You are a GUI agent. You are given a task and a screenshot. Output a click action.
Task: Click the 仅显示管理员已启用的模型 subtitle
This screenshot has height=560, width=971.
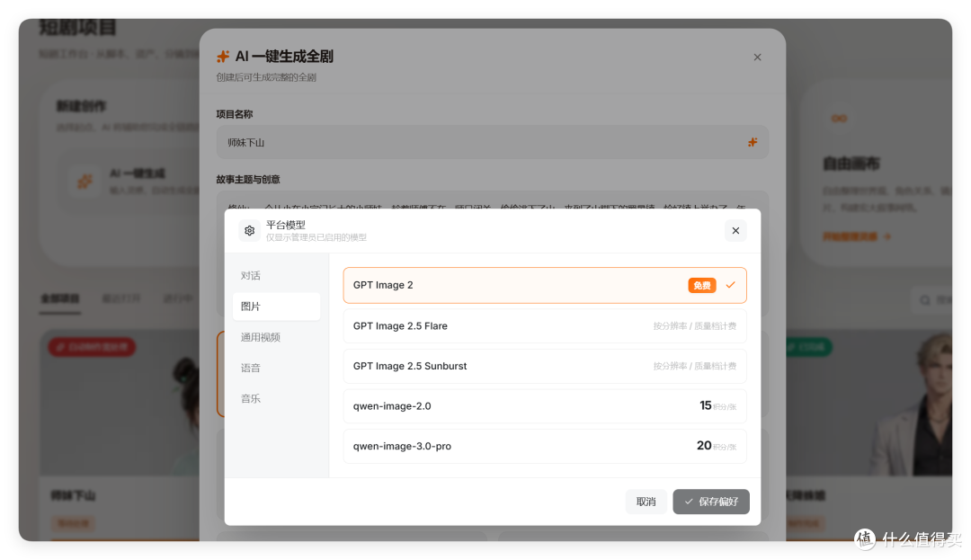316,237
